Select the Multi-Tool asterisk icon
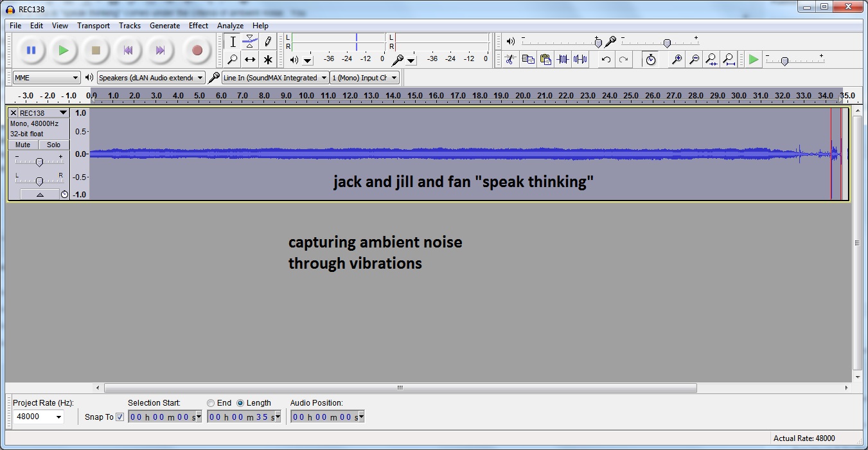The image size is (868, 450). (268, 60)
